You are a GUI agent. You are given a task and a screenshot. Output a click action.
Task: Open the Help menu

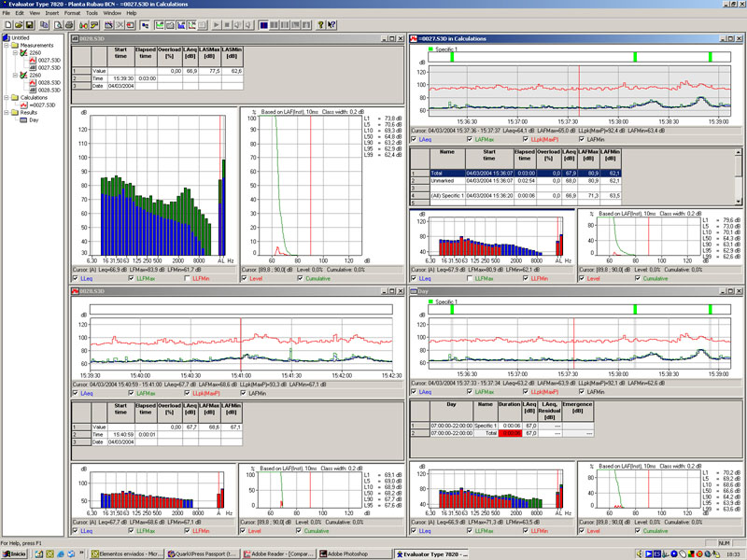(x=132, y=13)
